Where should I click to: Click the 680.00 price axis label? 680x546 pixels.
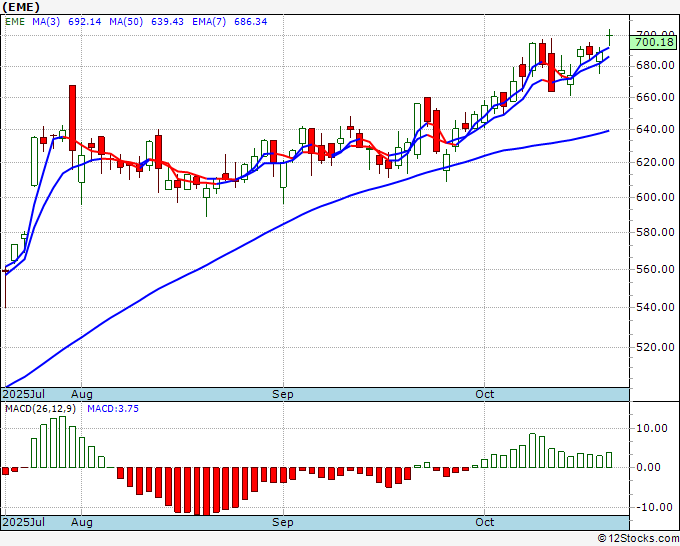655,65
